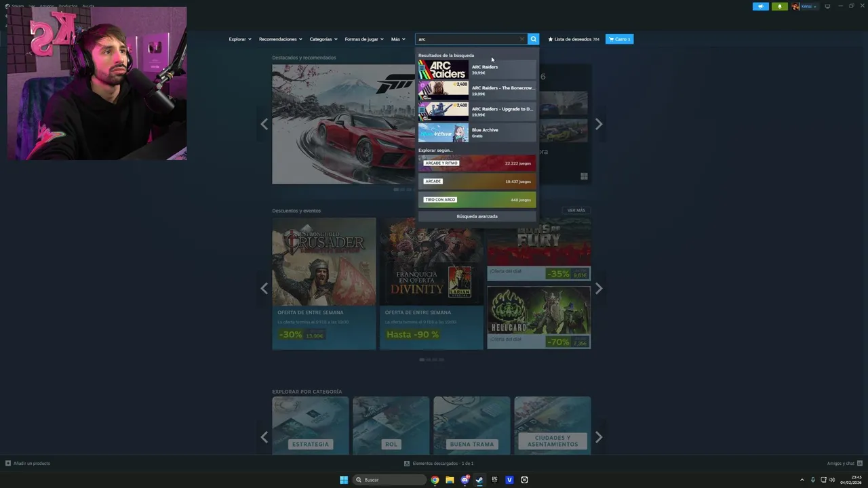Image resolution: width=868 pixels, height=488 pixels.
Task: Expand the Más dropdown menu
Action: pyautogui.click(x=398, y=39)
